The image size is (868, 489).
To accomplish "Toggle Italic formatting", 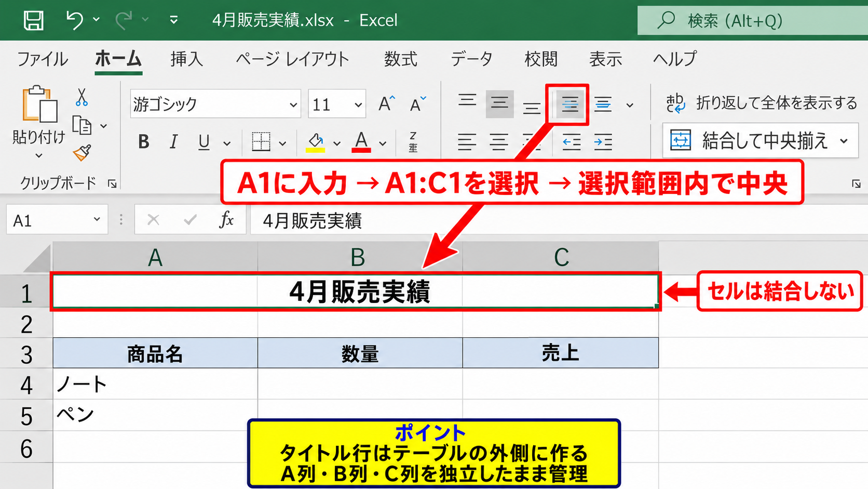I will click(173, 142).
